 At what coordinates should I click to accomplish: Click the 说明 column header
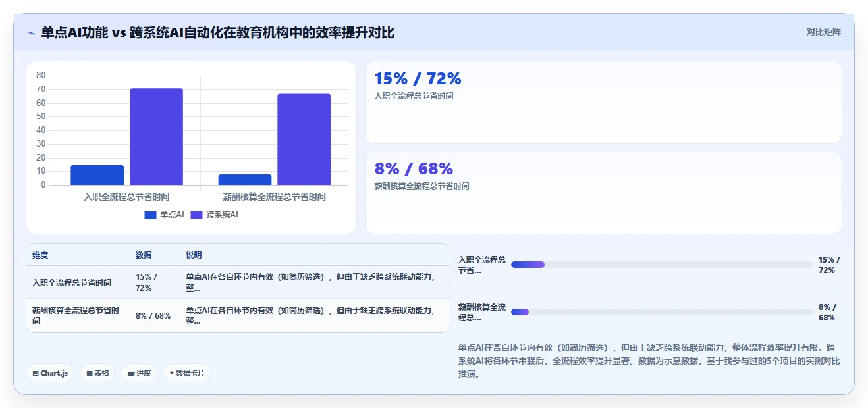(x=194, y=255)
